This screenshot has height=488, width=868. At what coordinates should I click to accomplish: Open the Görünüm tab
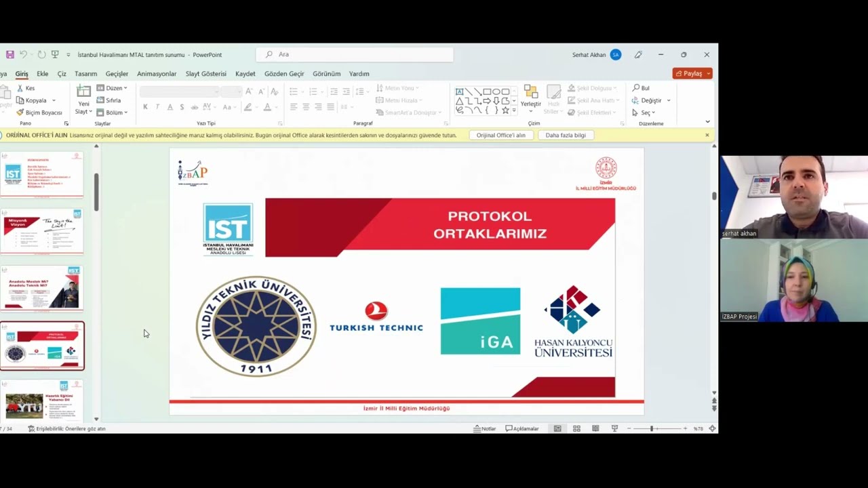pyautogui.click(x=326, y=74)
